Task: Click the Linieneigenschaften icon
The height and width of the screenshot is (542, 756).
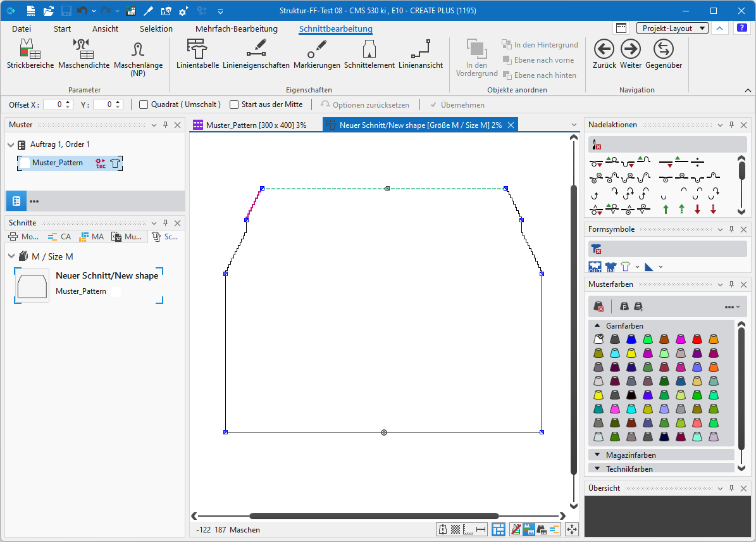Action: tap(256, 54)
